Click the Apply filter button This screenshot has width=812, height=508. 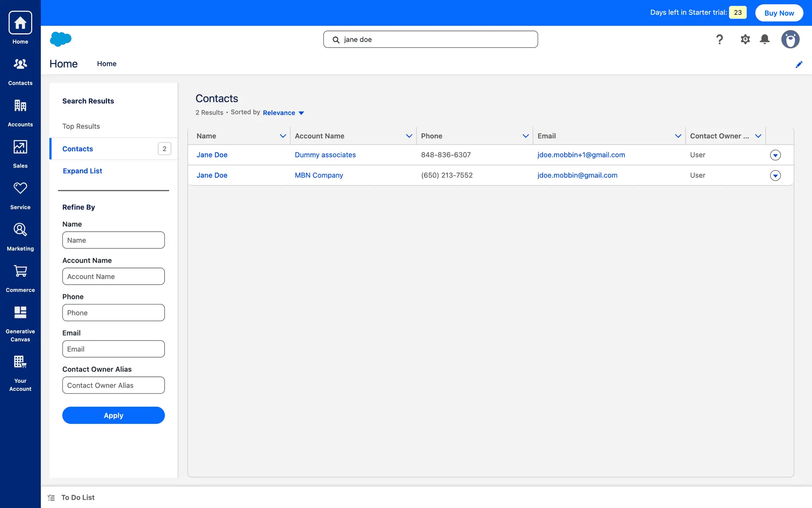click(x=113, y=415)
